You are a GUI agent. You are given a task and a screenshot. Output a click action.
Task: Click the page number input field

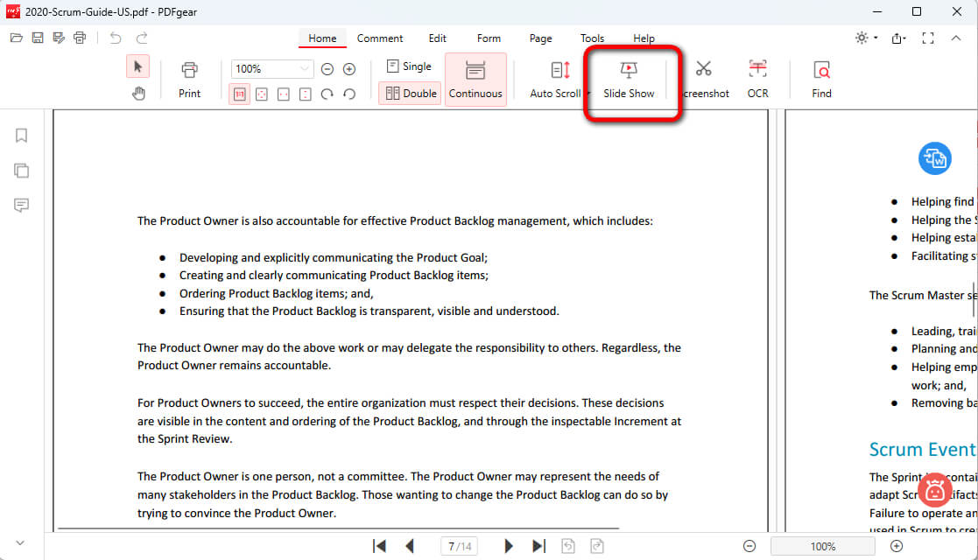pyautogui.click(x=459, y=546)
